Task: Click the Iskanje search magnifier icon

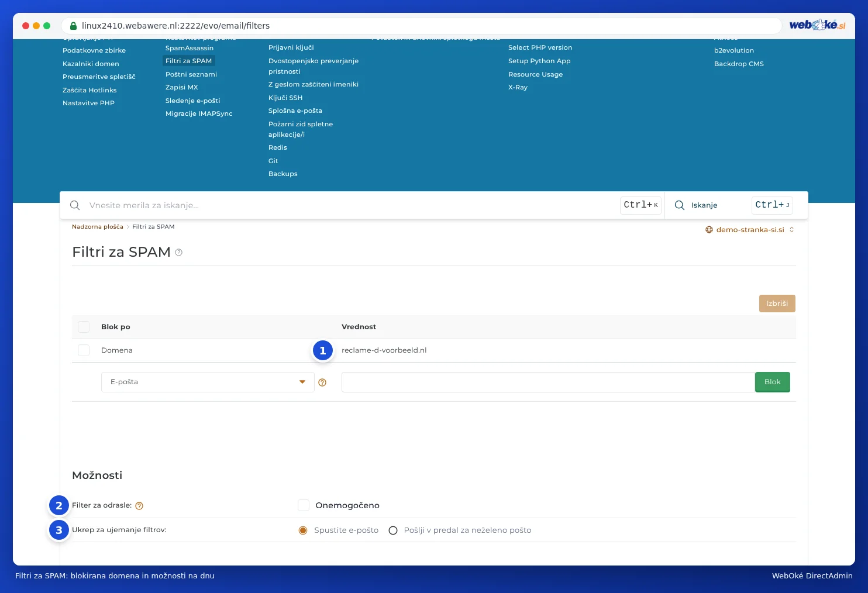Action: 680,205
